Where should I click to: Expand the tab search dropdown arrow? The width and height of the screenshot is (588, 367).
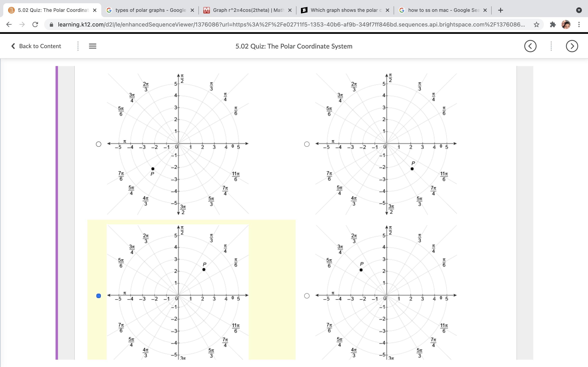[579, 10]
